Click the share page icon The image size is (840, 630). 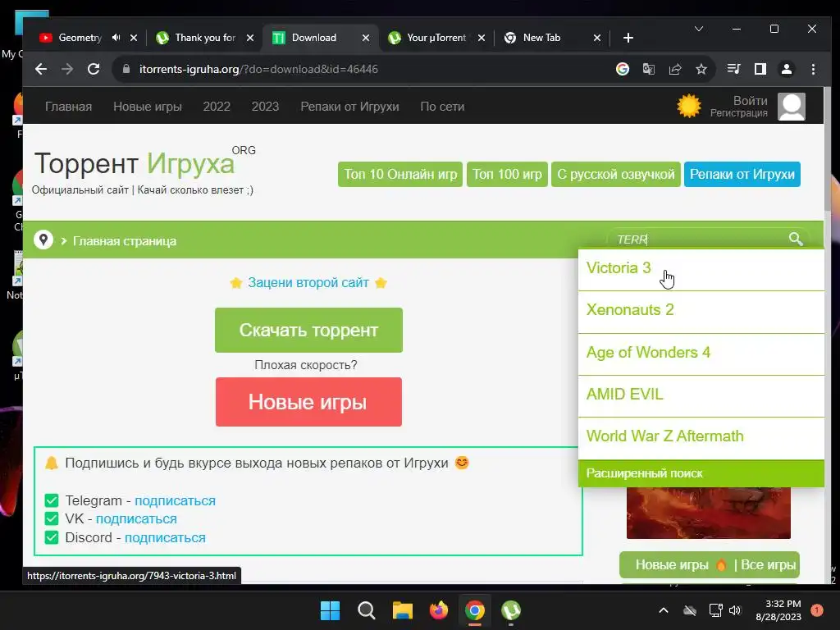675,69
